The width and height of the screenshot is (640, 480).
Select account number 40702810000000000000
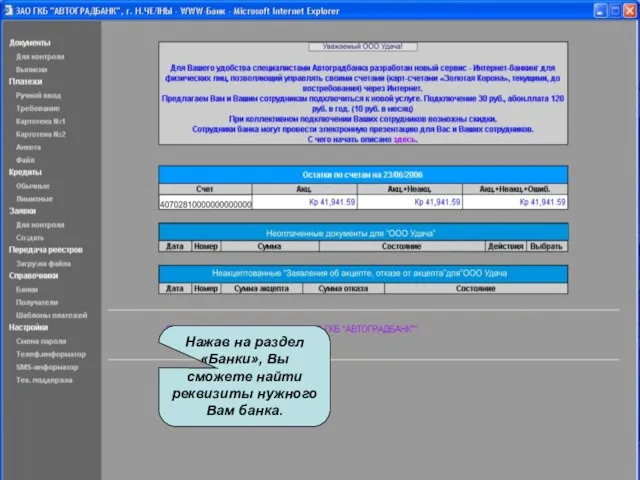tap(205, 204)
